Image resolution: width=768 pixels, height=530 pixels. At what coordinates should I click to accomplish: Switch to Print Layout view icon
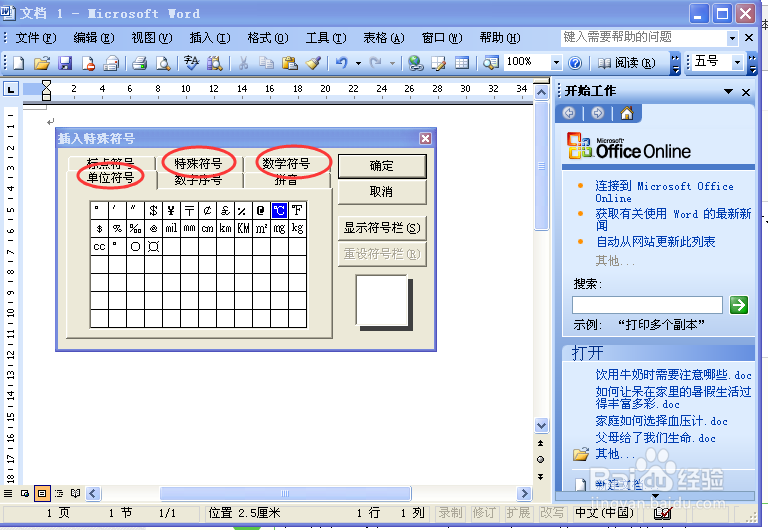[42, 493]
